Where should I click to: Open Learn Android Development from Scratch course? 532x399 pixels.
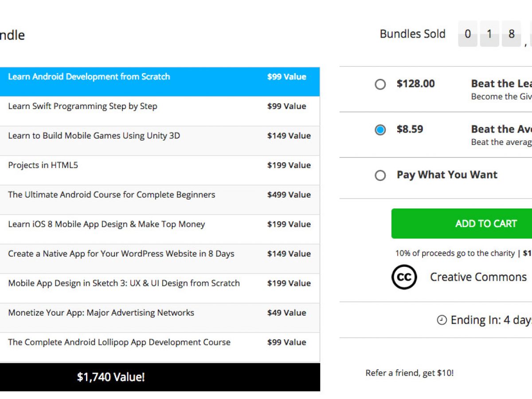tap(89, 77)
